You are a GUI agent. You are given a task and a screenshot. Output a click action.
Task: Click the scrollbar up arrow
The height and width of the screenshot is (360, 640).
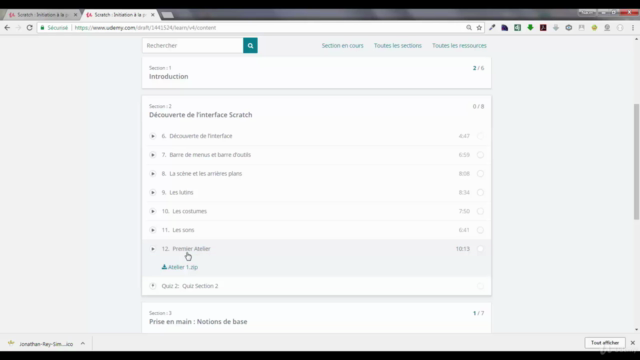click(636, 39)
